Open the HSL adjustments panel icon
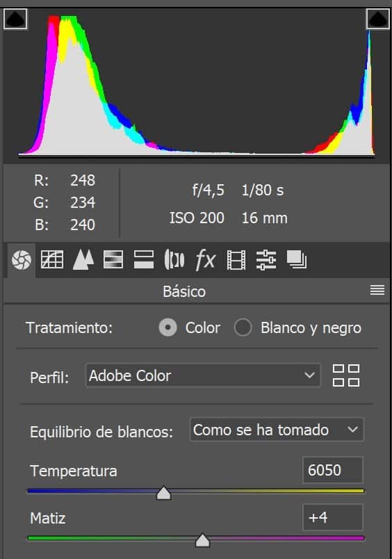Image resolution: width=392 pixels, height=559 pixels. pyautogui.click(x=113, y=259)
